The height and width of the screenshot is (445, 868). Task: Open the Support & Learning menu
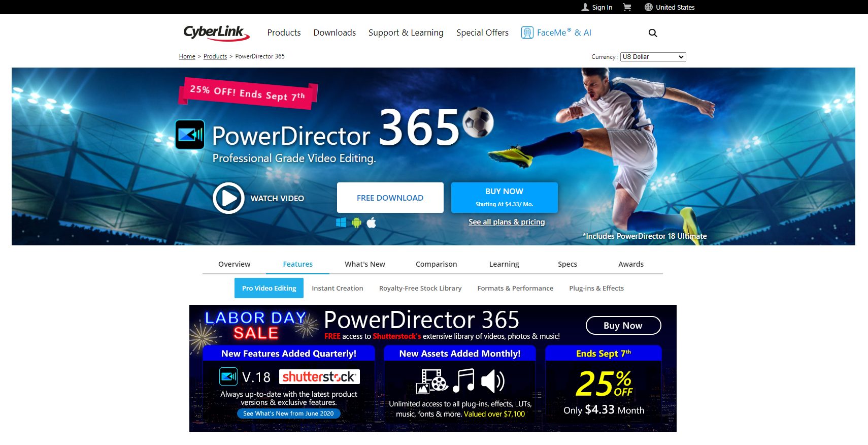406,33
